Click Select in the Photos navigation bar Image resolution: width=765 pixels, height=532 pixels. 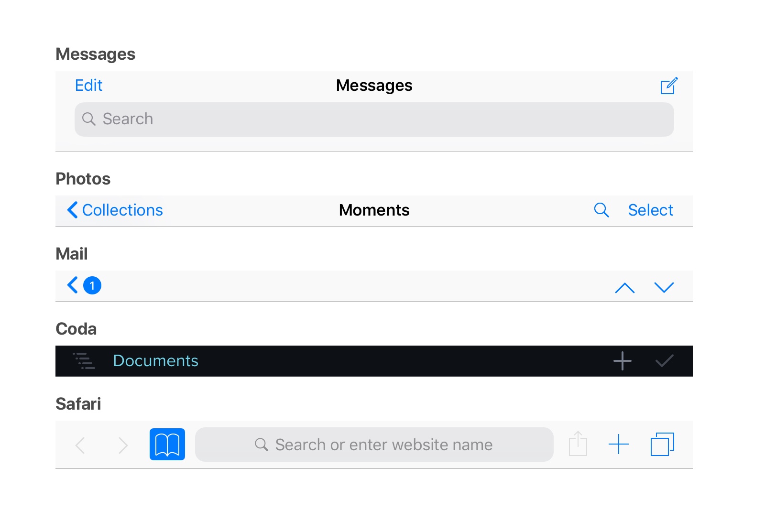pos(650,210)
